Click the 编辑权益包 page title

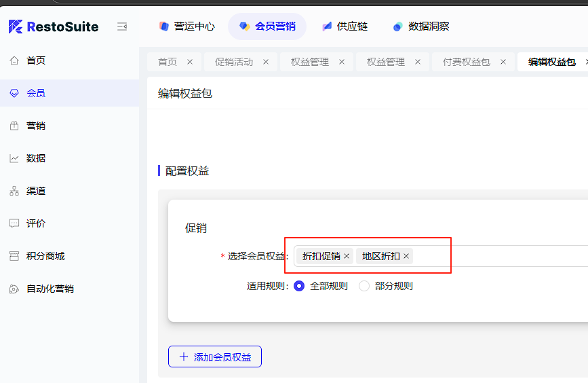[185, 94]
